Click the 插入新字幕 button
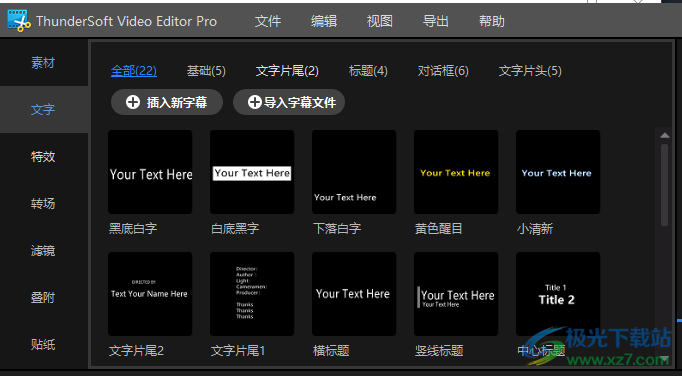 click(x=167, y=102)
